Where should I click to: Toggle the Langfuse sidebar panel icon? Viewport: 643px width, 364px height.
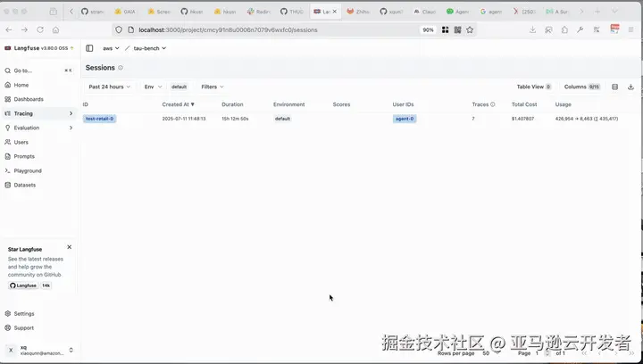(89, 48)
